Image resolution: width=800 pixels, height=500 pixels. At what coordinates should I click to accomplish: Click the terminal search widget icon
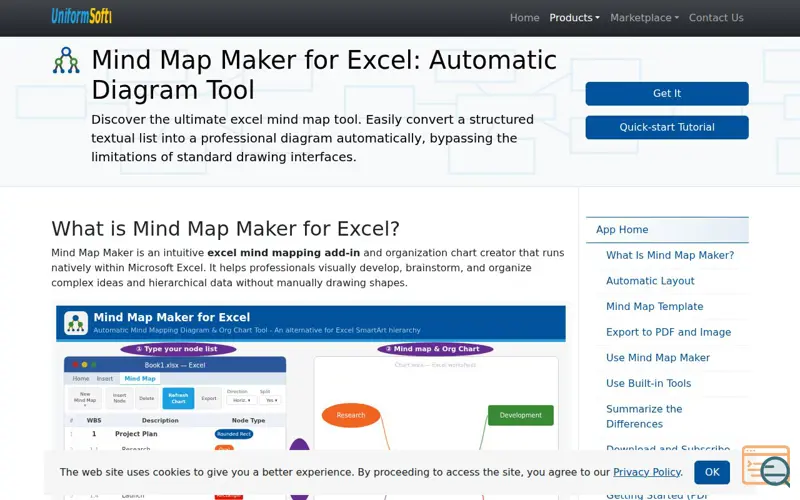[x=766, y=465]
